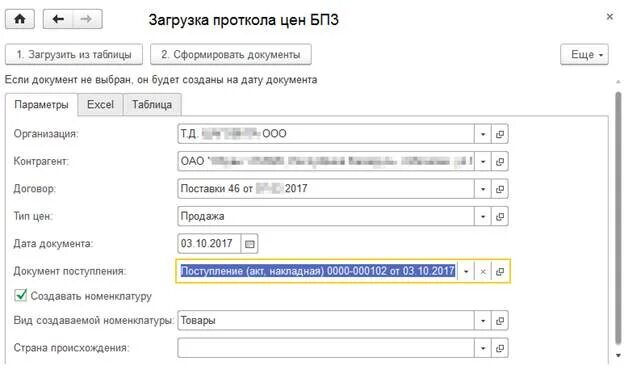Clear the Документ поступления field
Viewport: 624px width, 374px height.
click(483, 272)
